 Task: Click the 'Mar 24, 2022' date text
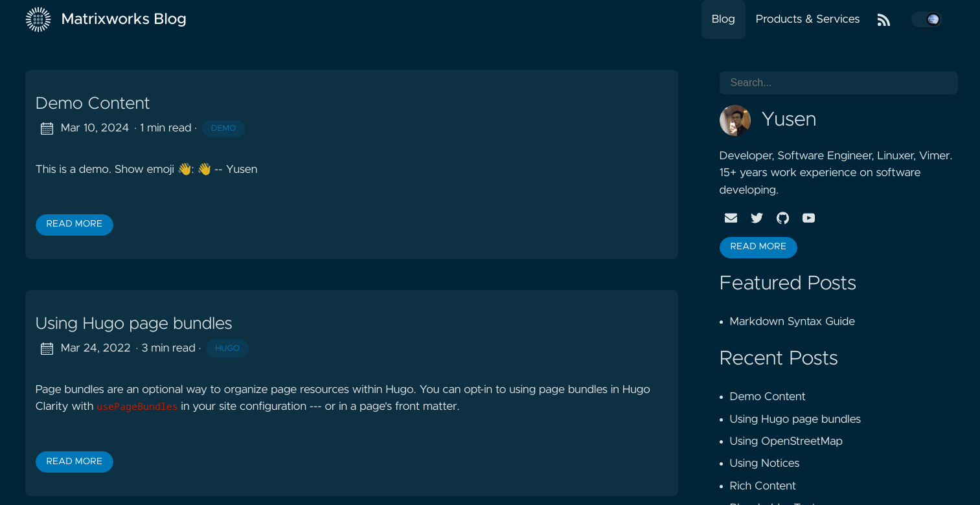[96, 348]
